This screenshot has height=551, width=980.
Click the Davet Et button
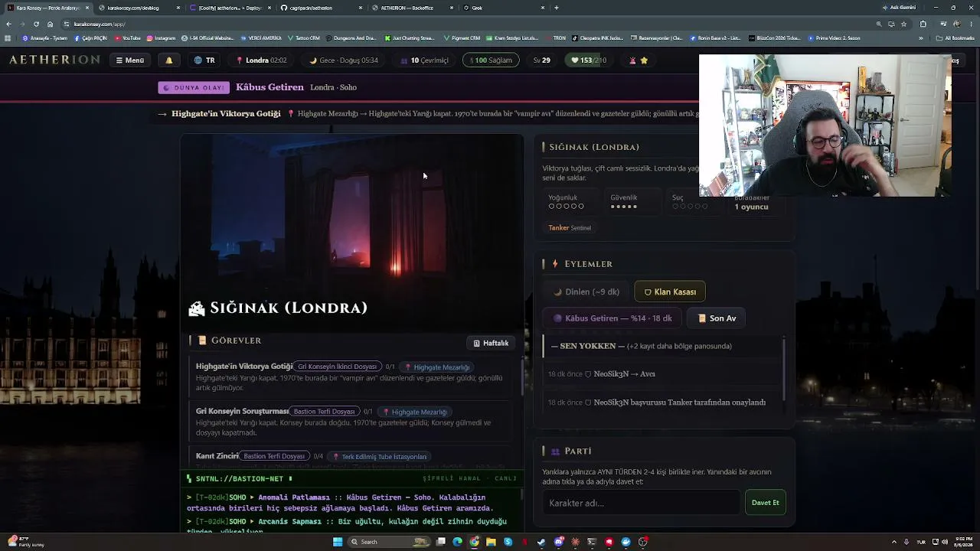click(765, 503)
